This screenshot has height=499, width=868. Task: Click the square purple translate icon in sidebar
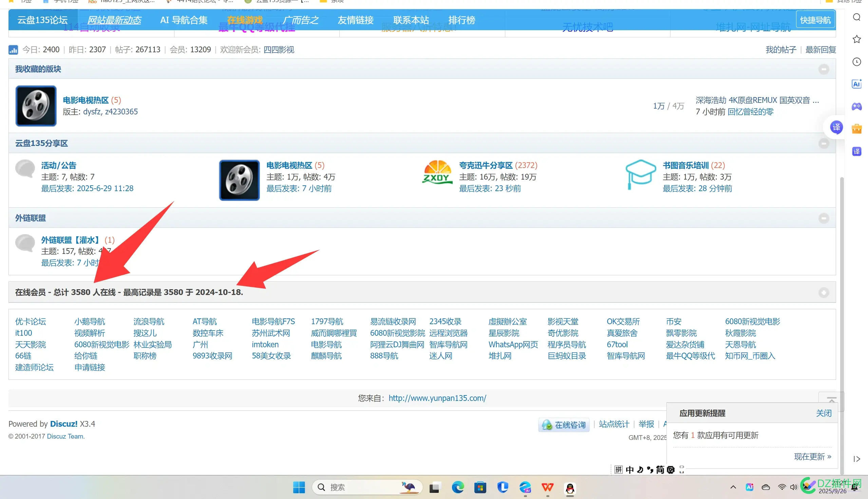(856, 151)
